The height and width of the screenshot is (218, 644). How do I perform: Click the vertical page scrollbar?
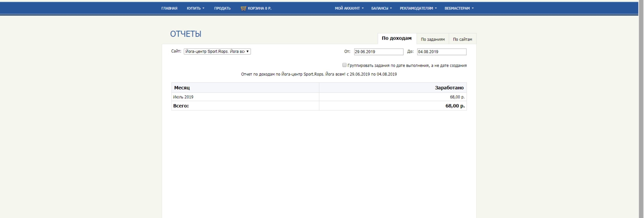(641, 109)
